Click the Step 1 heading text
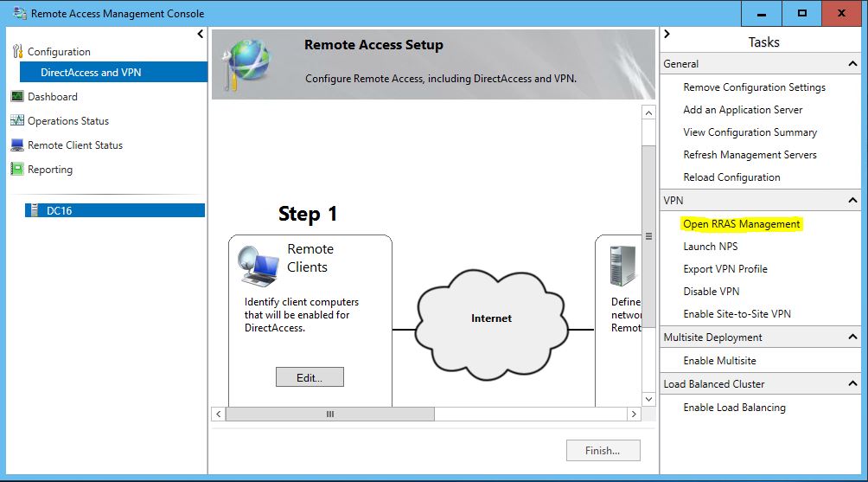 pos(307,214)
